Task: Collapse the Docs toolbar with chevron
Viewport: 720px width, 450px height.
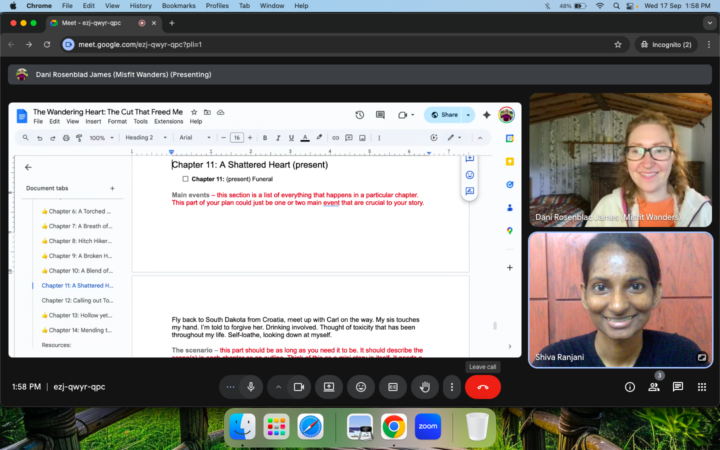Action: click(480, 138)
